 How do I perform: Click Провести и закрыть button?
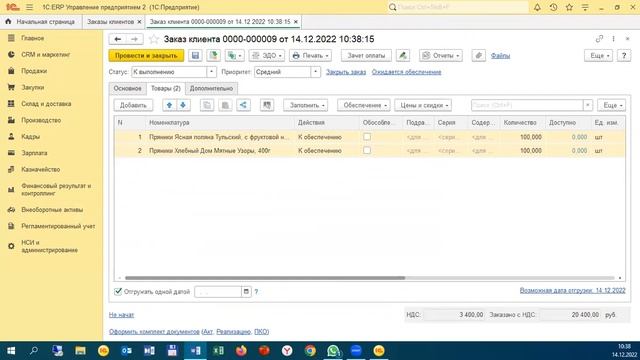pyautogui.click(x=146, y=56)
